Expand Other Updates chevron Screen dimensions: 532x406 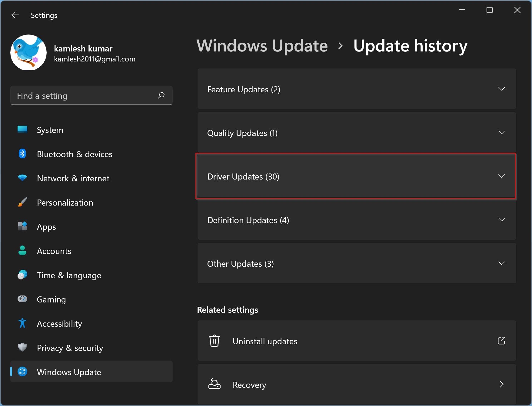pos(502,263)
